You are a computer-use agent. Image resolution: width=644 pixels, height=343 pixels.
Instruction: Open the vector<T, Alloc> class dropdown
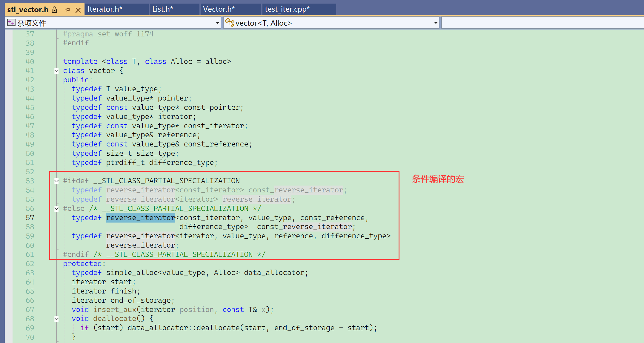[x=436, y=23]
